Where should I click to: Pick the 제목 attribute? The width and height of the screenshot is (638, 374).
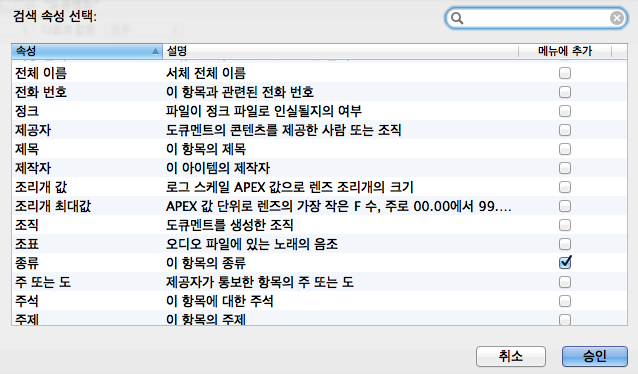point(27,149)
